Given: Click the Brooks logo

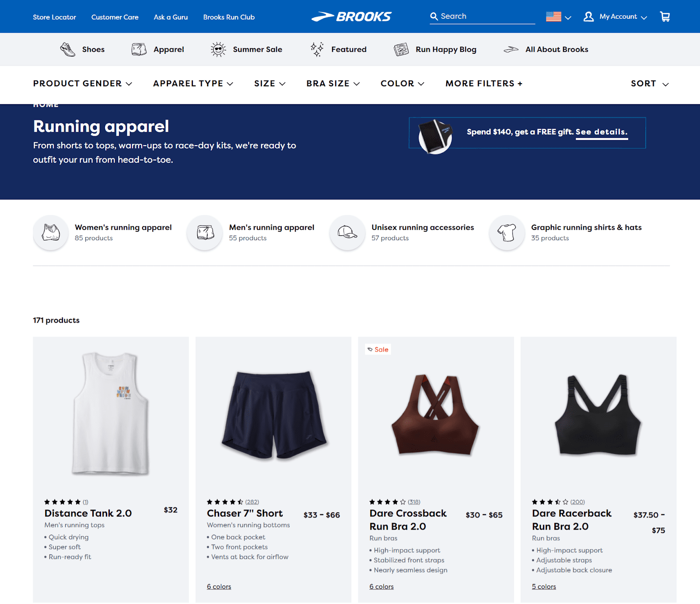Looking at the screenshot, I should (x=351, y=17).
